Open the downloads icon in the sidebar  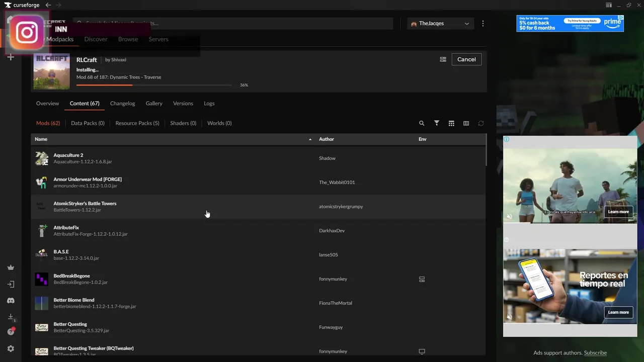11,317
